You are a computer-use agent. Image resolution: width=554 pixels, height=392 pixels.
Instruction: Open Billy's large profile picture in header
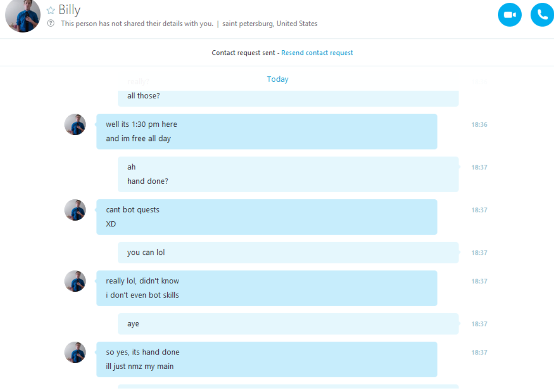coord(23,15)
